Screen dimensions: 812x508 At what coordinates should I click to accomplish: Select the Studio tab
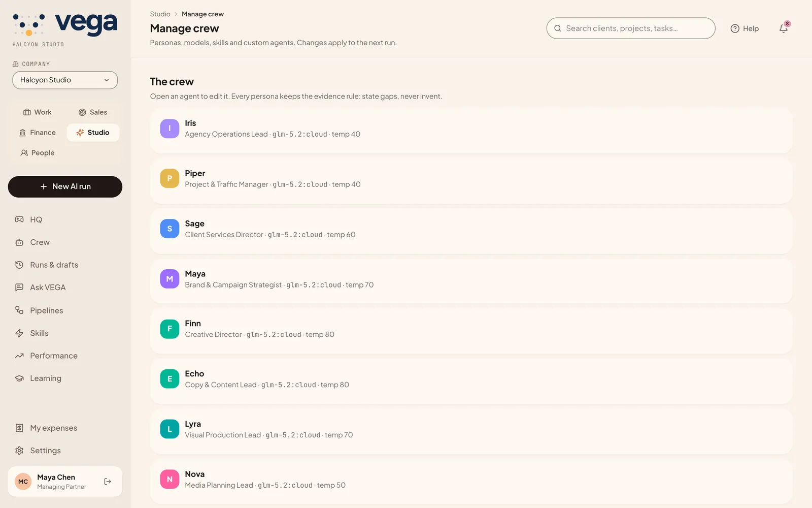(93, 133)
